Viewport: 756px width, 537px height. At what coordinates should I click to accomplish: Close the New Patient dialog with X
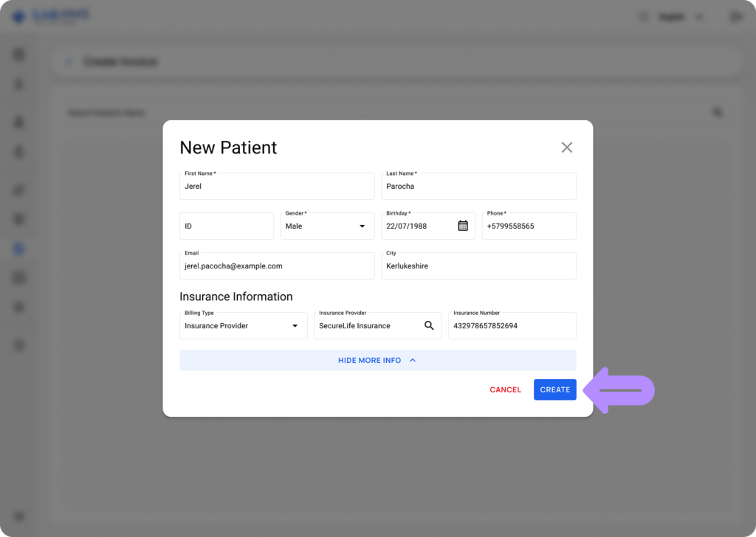[566, 148]
